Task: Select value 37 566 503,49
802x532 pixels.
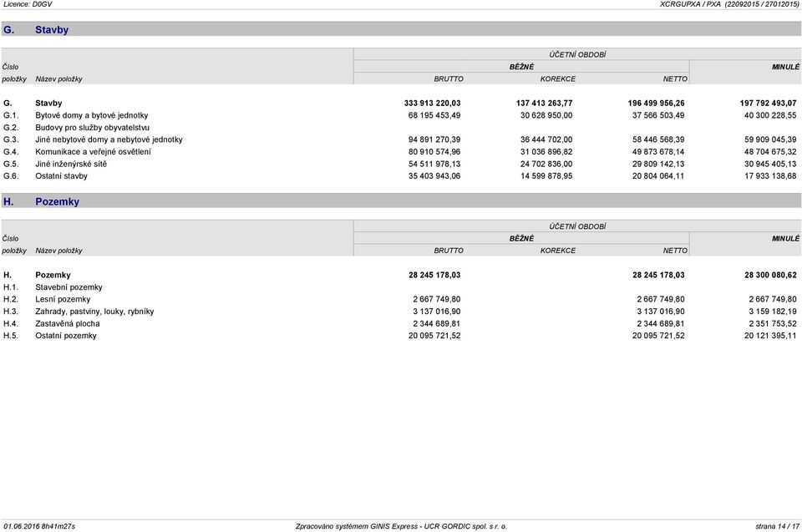Action: [658, 115]
